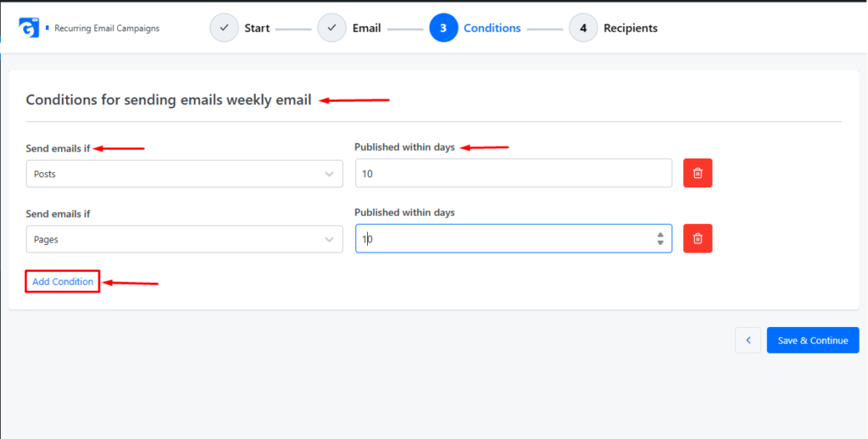
Task: Add a new condition
Action: (63, 281)
